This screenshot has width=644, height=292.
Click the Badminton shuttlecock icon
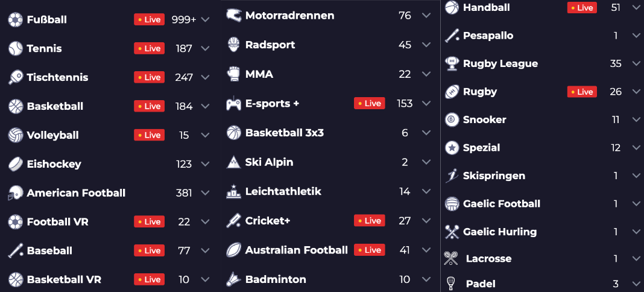click(x=233, y=279)
